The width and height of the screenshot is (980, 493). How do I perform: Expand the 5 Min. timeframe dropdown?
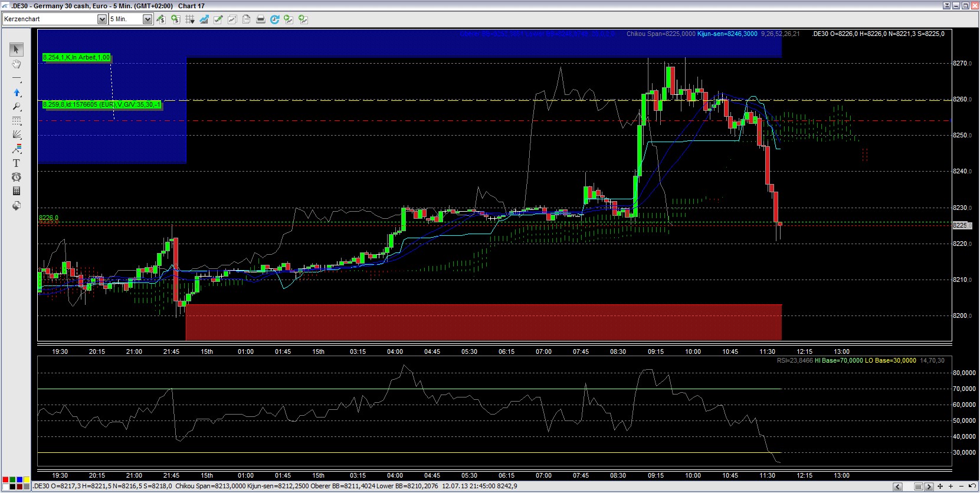tap(148, 19)
